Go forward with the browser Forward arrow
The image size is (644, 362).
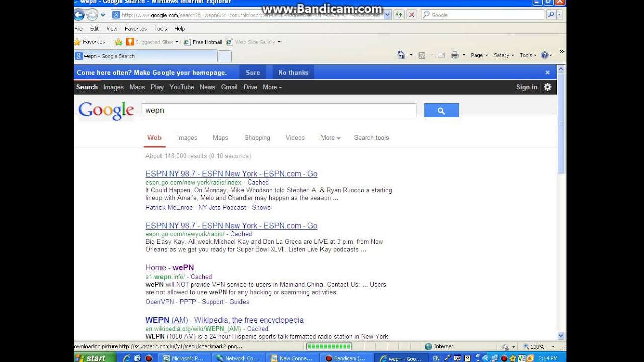tap(92, 15)
